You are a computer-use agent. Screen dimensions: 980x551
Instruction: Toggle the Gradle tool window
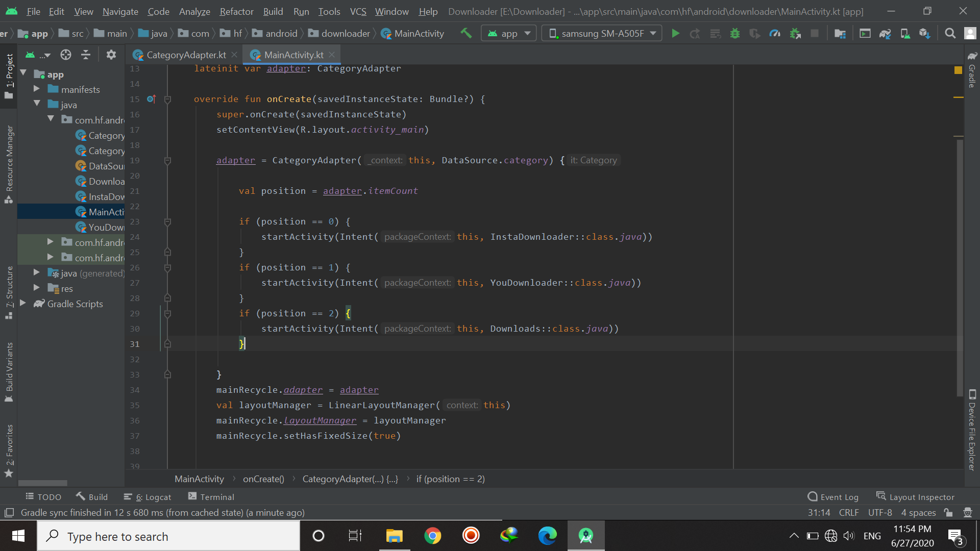pos(972,69)
